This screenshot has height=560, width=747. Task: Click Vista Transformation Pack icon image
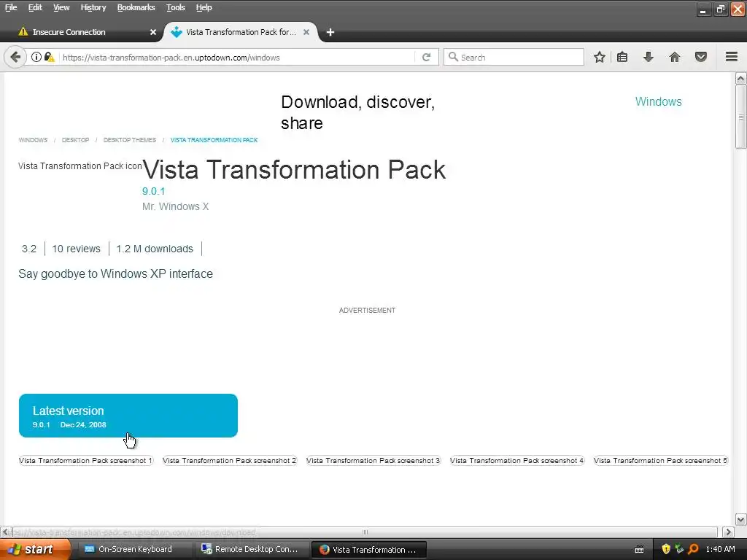pos(80,166)
